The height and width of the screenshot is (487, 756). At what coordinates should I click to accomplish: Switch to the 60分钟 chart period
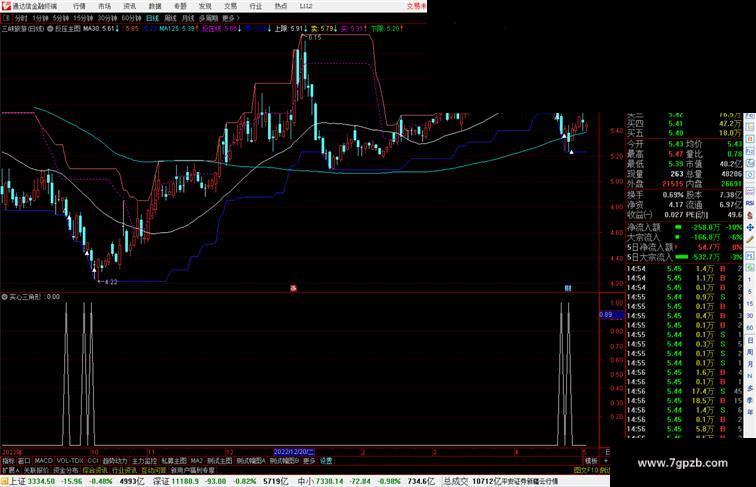[131, 18]
